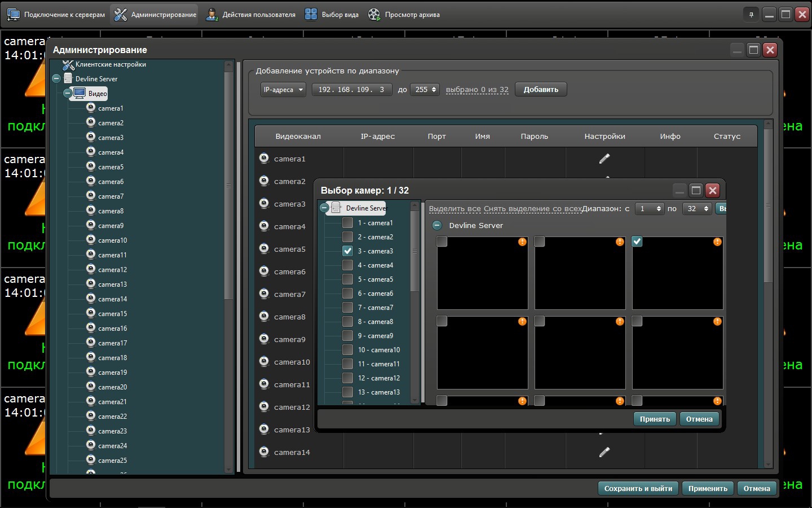Select second camera preview thumbnail

pyautogui.click(x=580, y=273)
